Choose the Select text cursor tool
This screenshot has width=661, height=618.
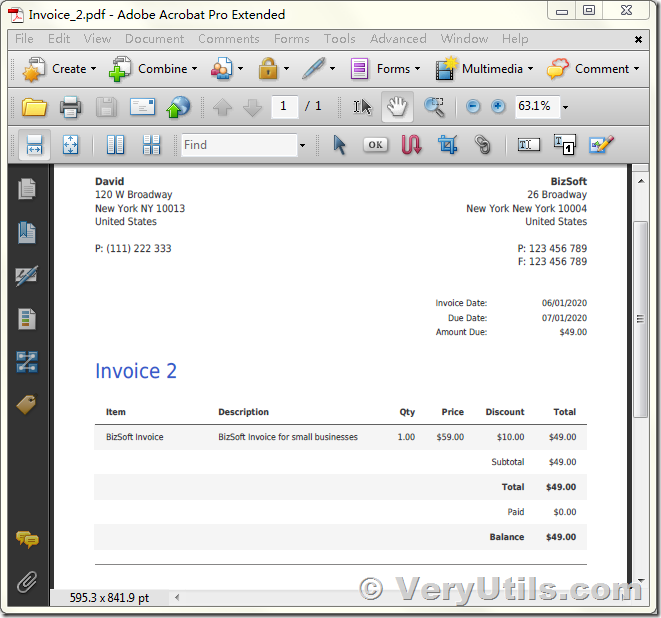tap(362, 107)
